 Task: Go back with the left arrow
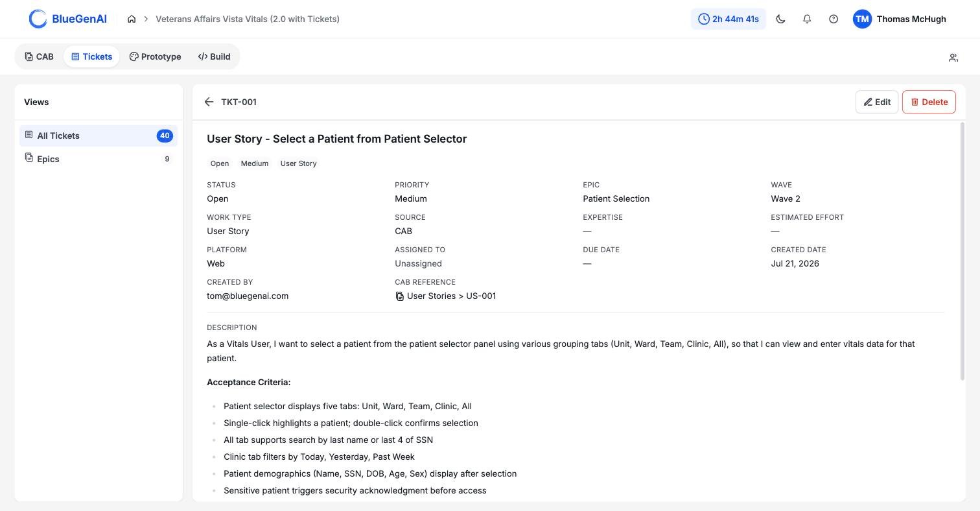point(209,102)
